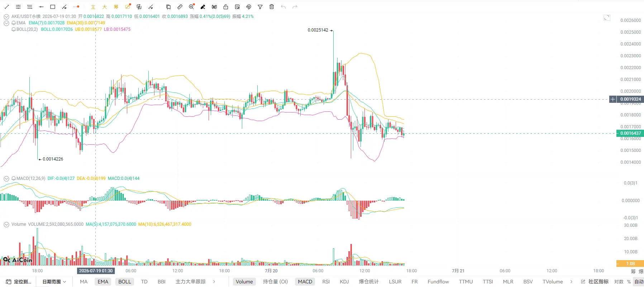Enable the TTMU indicator

click(x=466, y=282)
